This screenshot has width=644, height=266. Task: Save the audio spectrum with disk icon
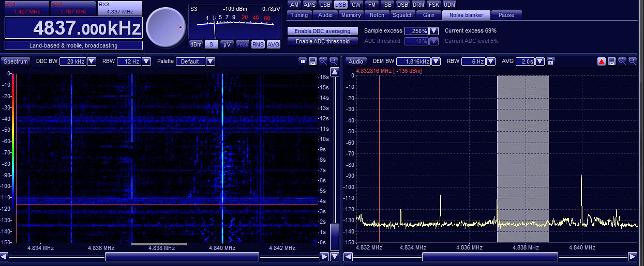[x=611, y=61]
